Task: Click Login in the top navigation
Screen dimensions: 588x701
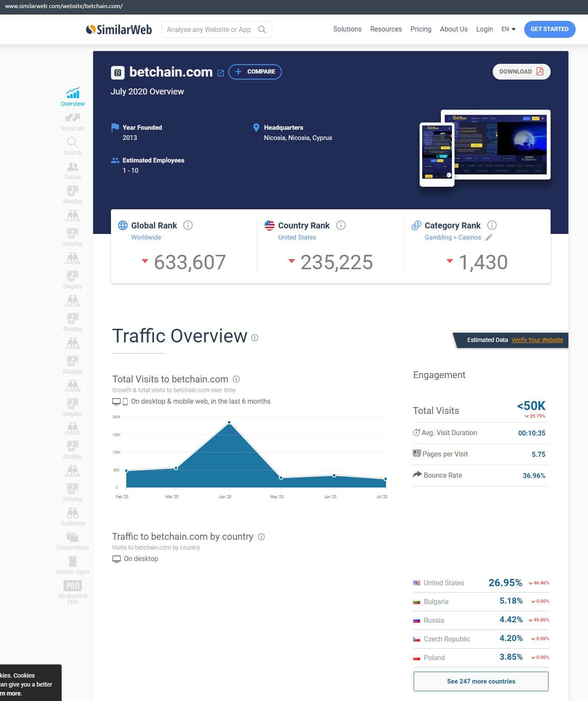Action: point(485,29)
